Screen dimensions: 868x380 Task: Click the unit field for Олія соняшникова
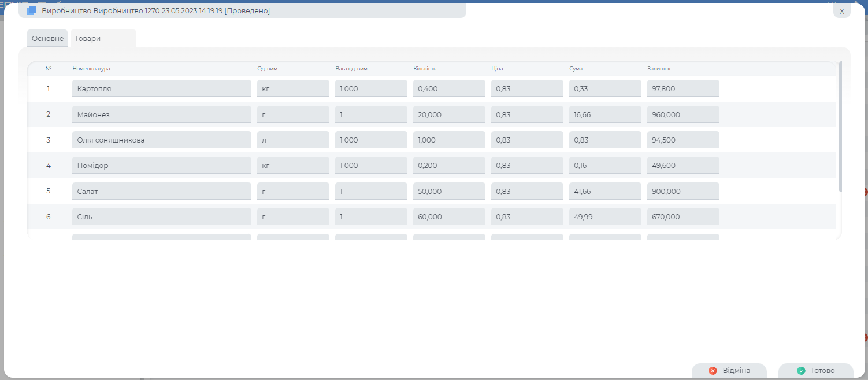click(x=293, y=140)
